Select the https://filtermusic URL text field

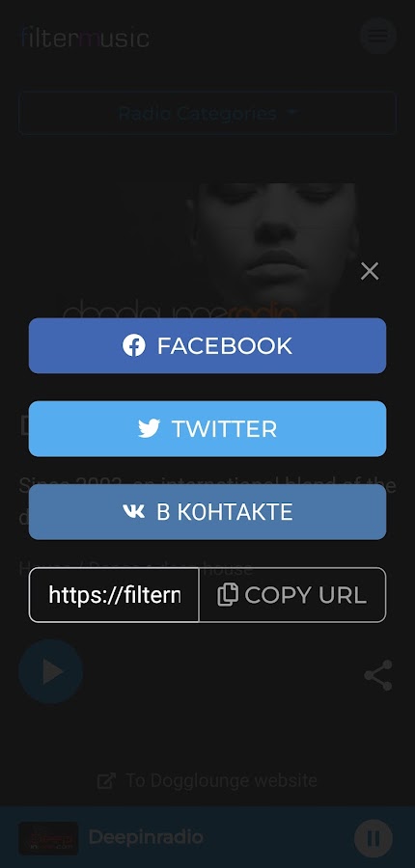click(x=114, y=595)
